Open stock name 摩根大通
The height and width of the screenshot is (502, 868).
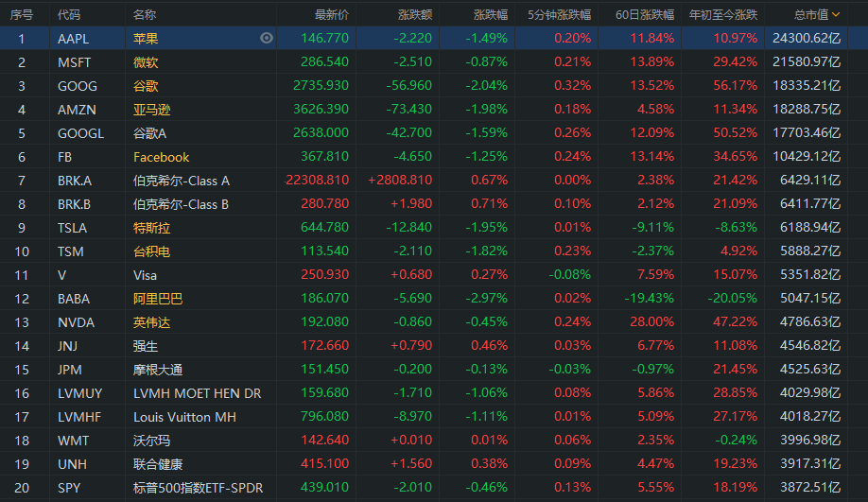point(158,370)
